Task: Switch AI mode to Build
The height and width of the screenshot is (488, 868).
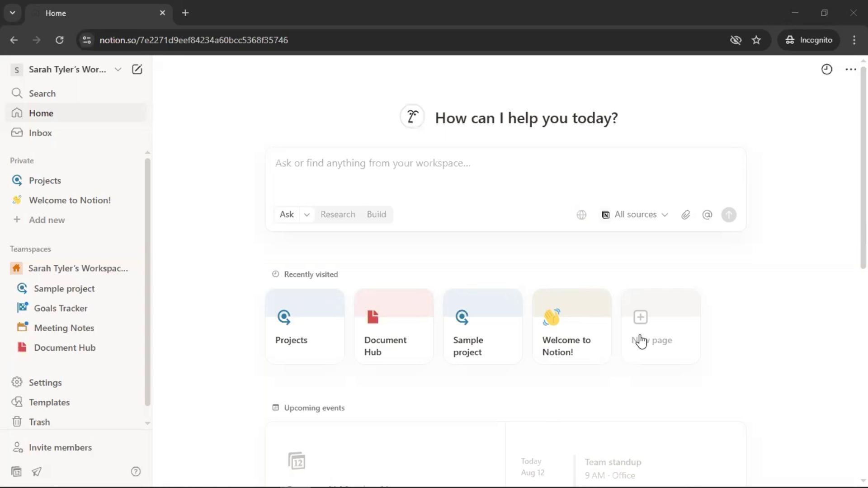Action: coord(376,214)
